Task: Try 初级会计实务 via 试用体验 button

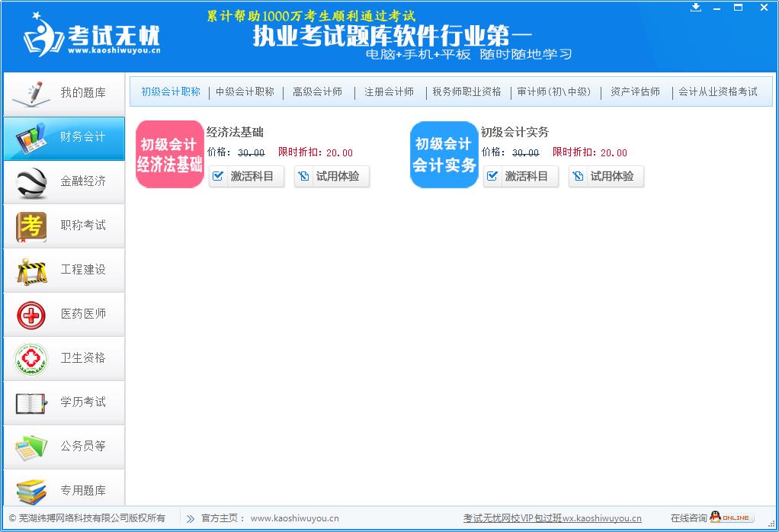Action: click(x=606, y=176)
